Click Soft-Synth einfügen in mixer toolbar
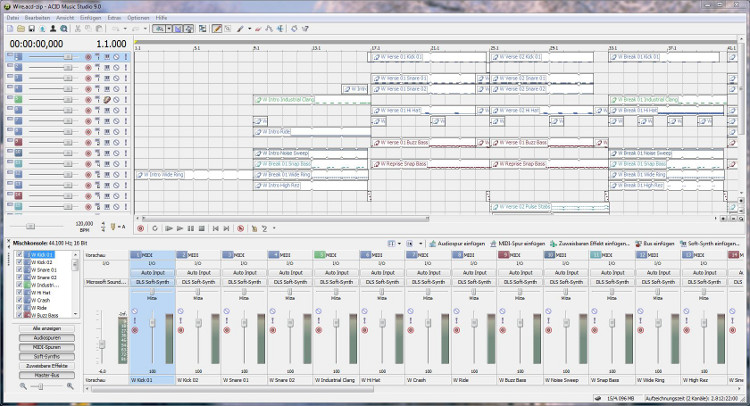 coord(709,243)
